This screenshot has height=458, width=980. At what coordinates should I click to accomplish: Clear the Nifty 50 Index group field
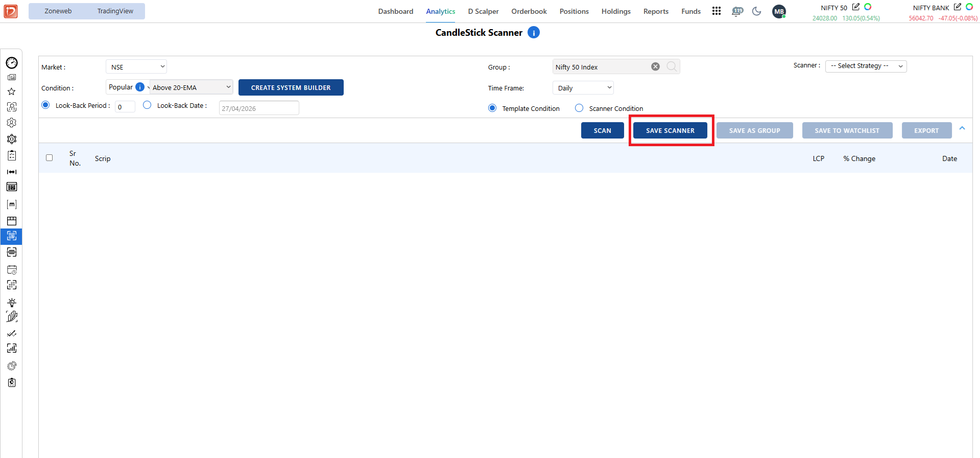pyautogui.click(x=655, y=67)
